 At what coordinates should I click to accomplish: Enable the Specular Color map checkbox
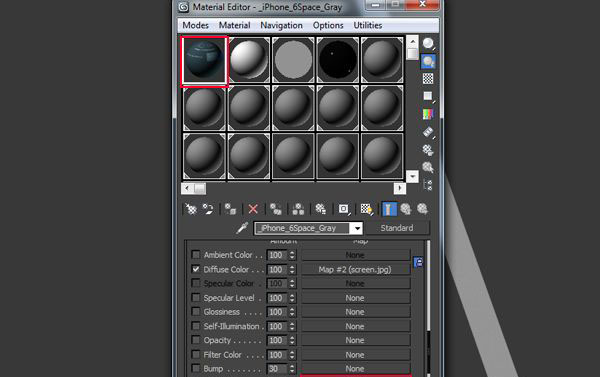[x=196, y=283]
